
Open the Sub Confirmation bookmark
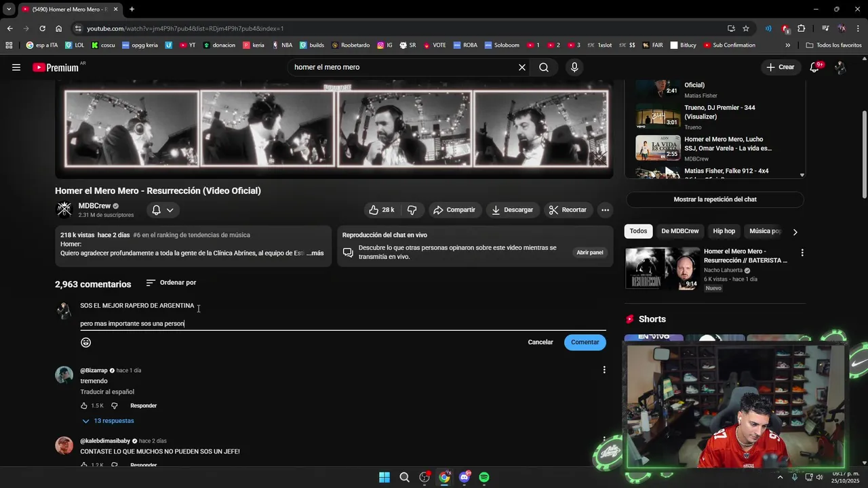coord(730,45)
